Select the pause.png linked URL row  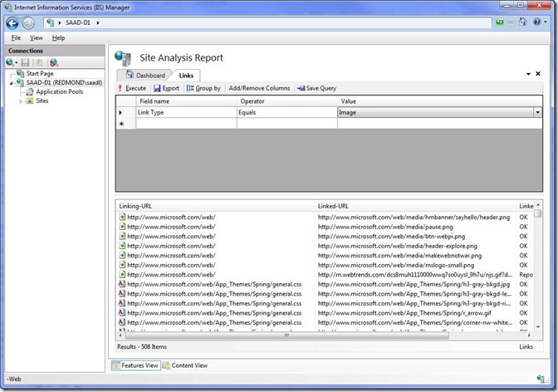385,227
